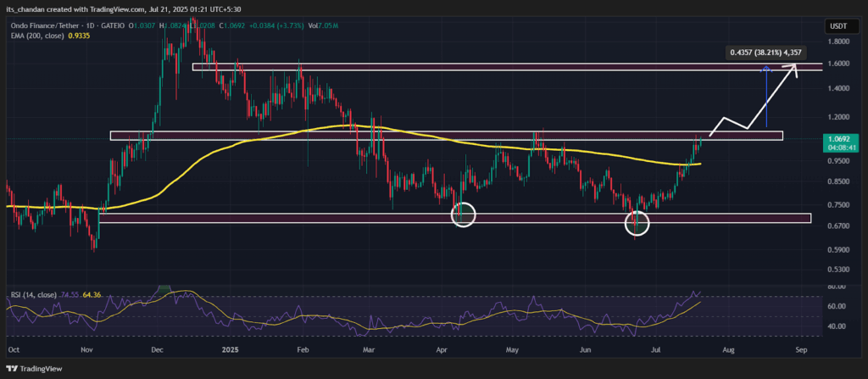Click the 0.8500 price axis label
This screenshot has height=379, width=868.
837,181
